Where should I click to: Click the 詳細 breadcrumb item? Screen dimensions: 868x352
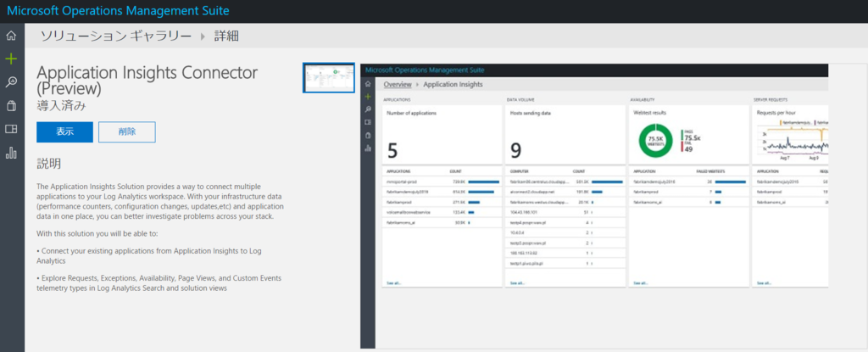[227, 36]
